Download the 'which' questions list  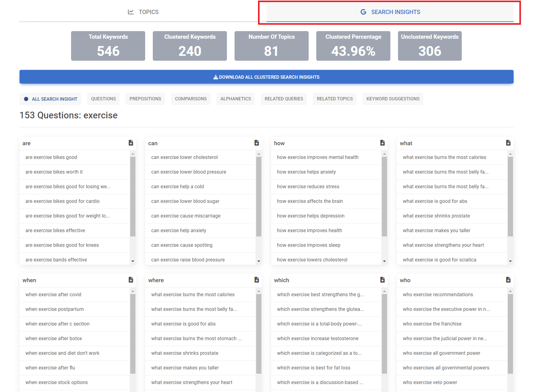(382, 280)
